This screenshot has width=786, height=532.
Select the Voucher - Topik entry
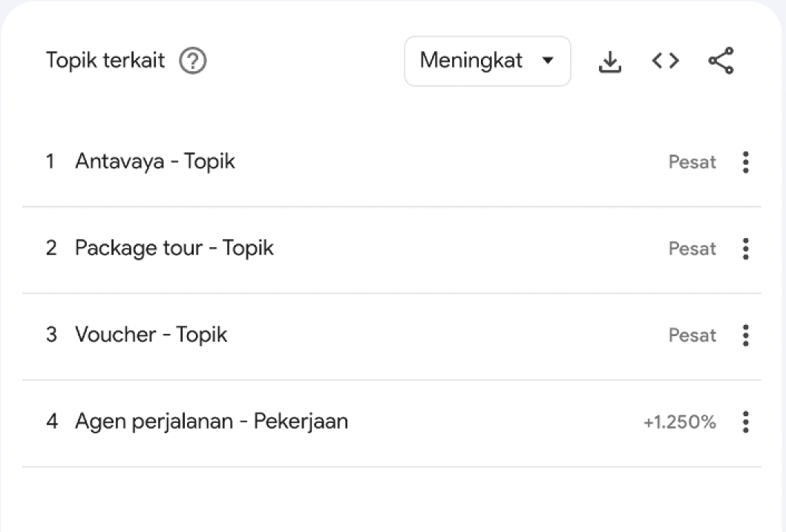pos(151,335)
